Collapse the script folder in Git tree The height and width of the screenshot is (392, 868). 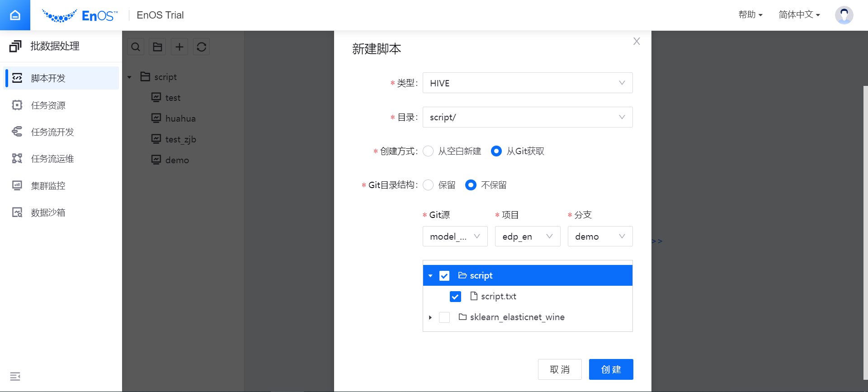(x=430, y=276)
